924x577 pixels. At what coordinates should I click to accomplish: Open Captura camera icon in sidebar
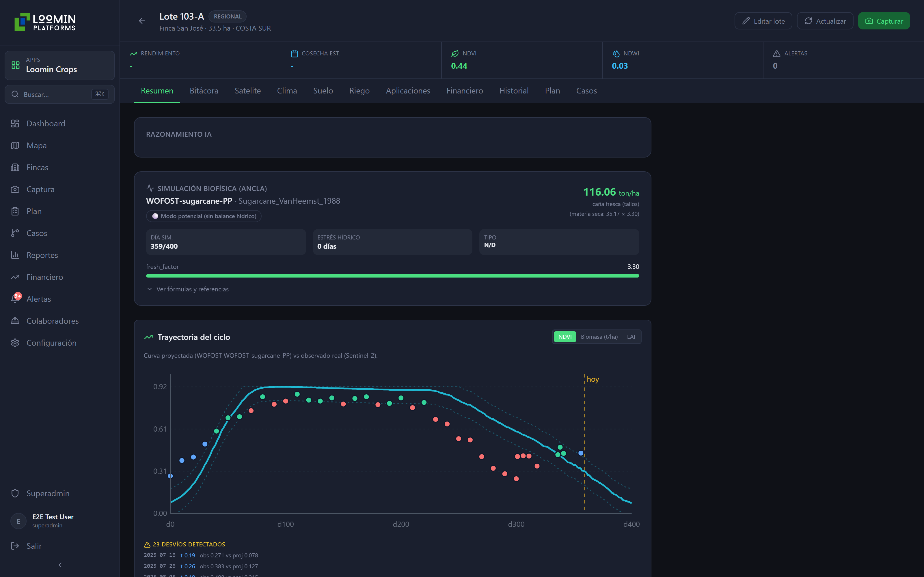15,189
